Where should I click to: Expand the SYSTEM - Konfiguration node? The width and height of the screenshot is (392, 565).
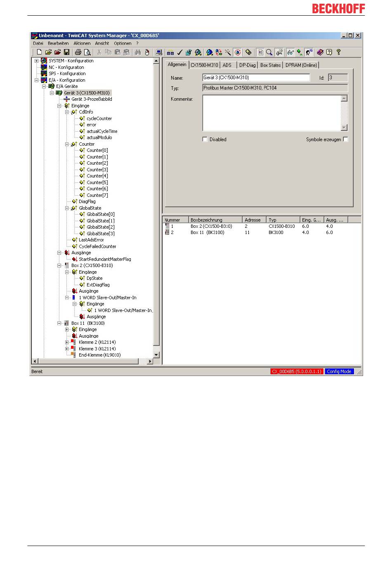pos(36,61)
